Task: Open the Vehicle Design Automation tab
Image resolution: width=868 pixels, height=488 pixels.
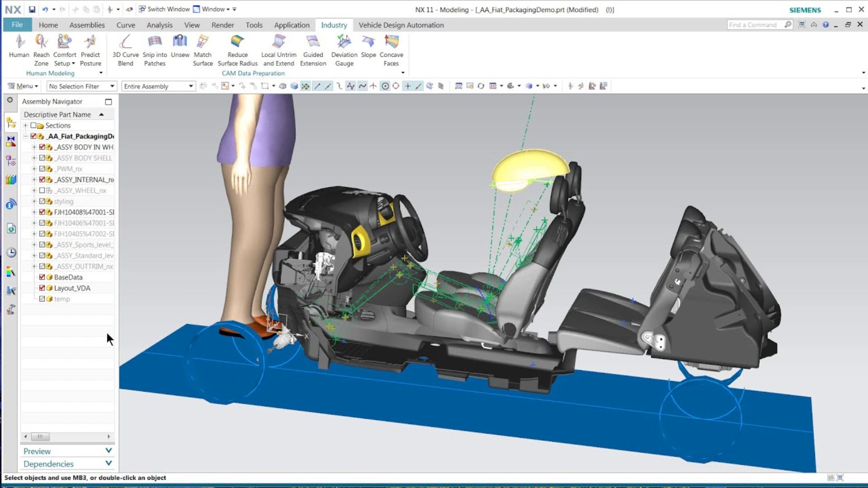Action: click(x=401, y=25)
